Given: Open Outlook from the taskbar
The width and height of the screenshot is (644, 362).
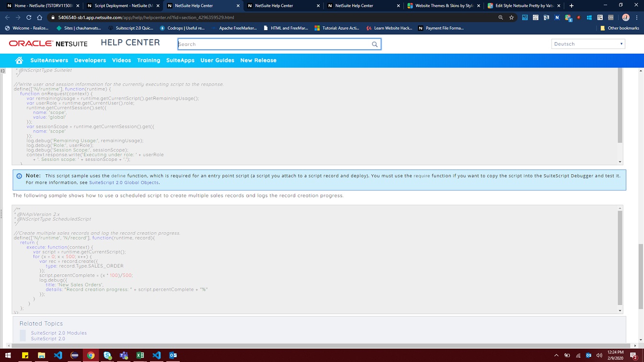Looking at the screenshot, I should 173,355.
